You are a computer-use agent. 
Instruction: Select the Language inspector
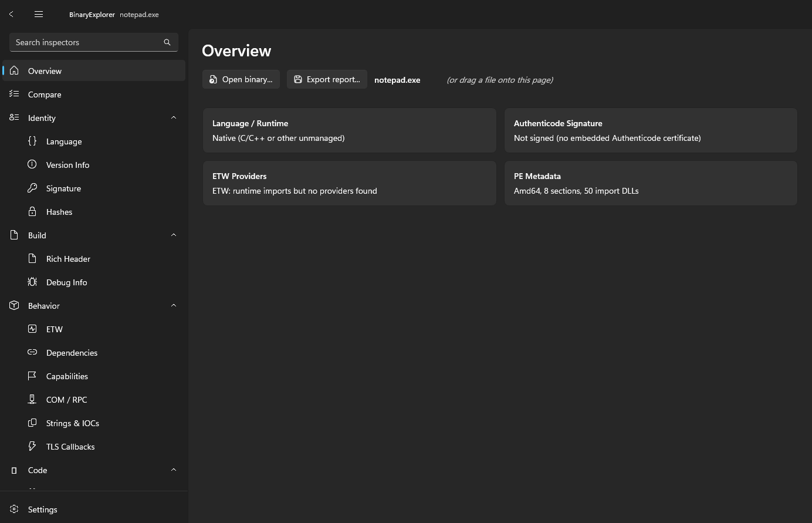click(94, 141)
